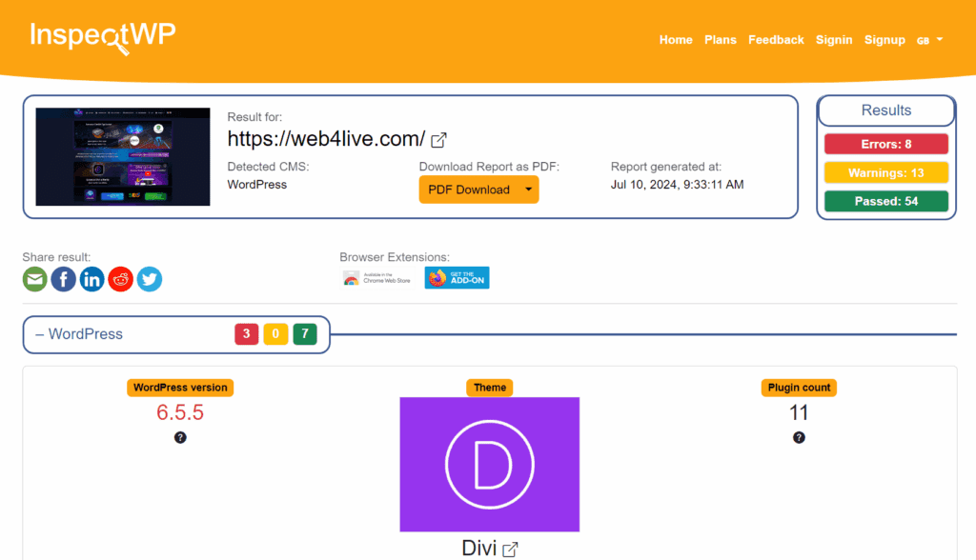Image resolution: width=976 pixels, height=560 pixels.
Task: Open the website screenshot thumbnail
Action: pyautogui.click(x=123, y=157)
